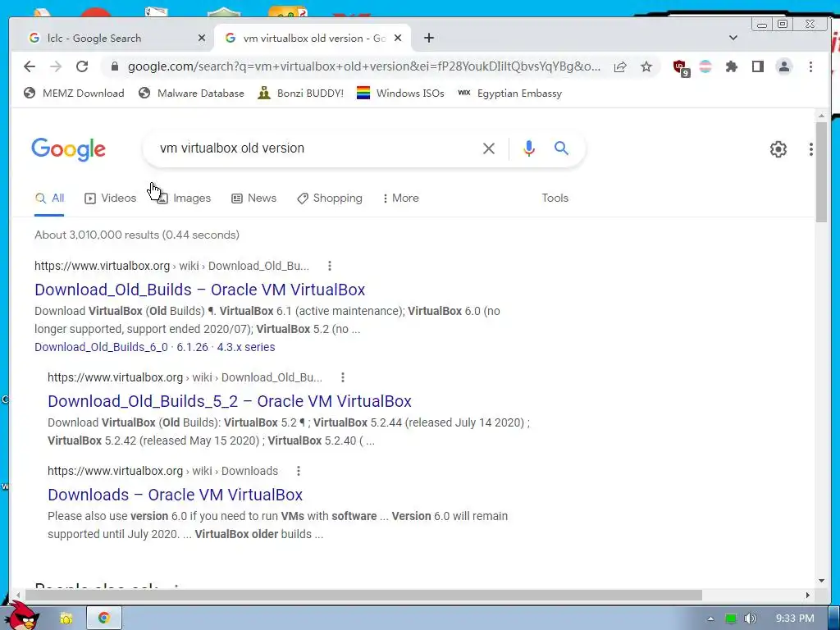Select the vm virtualbox old version tab

click(313, 38)
